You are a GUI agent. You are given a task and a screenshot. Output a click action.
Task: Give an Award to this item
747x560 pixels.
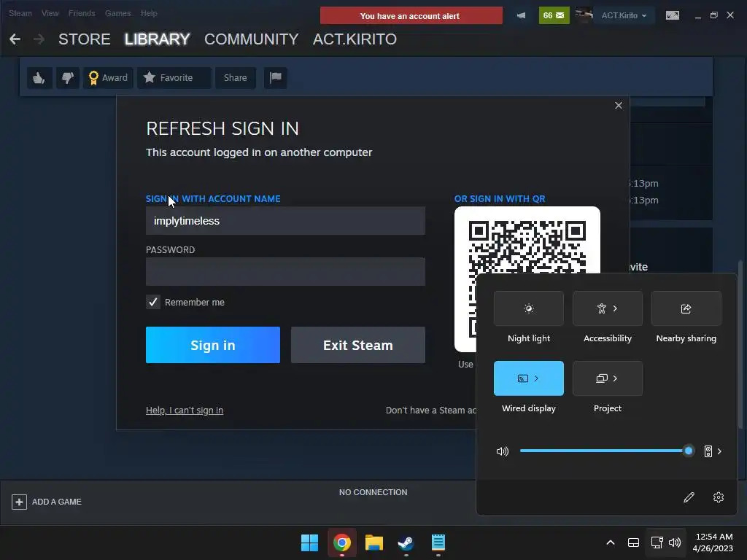108,77
